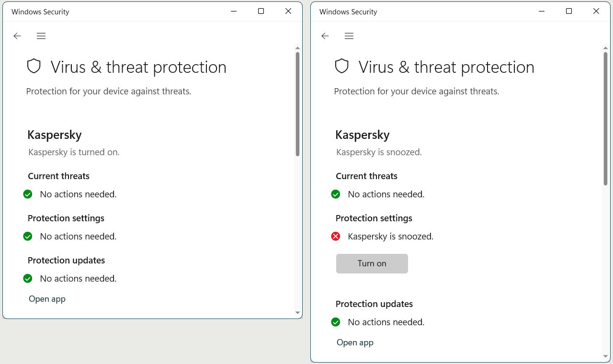Open app link in left window

pos(47,299)
